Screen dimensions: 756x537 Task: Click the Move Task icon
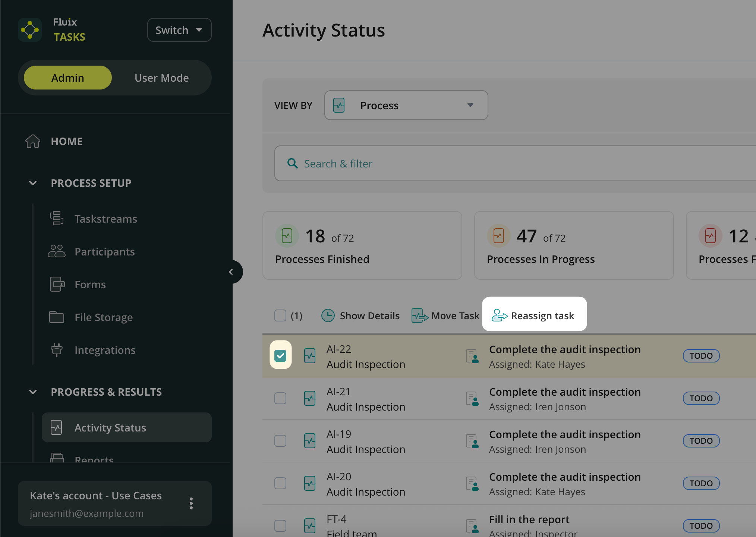[x=420, y=316]
